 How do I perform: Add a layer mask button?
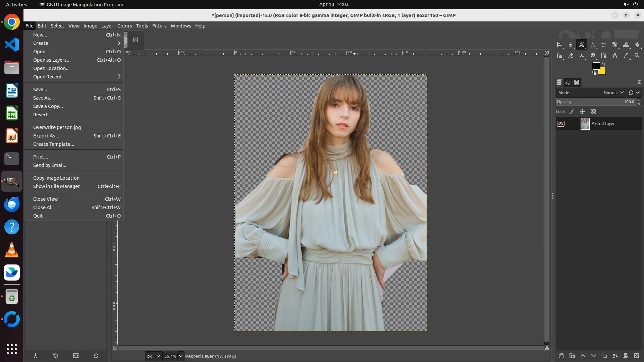[626, 356]
